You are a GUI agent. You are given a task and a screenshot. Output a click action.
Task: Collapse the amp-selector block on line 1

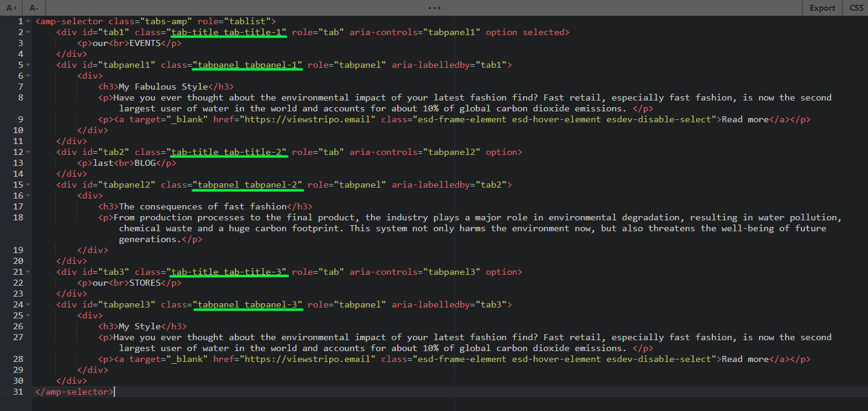pyautogui.click(x=28, y=22)
